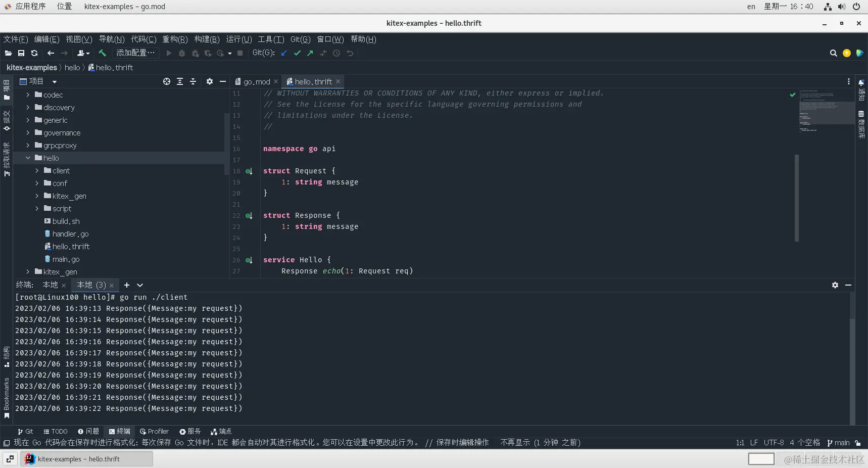Click the Search Everywhere magnifier icon
The width and height of the screenshot is (868, 468).
point(834,53)
